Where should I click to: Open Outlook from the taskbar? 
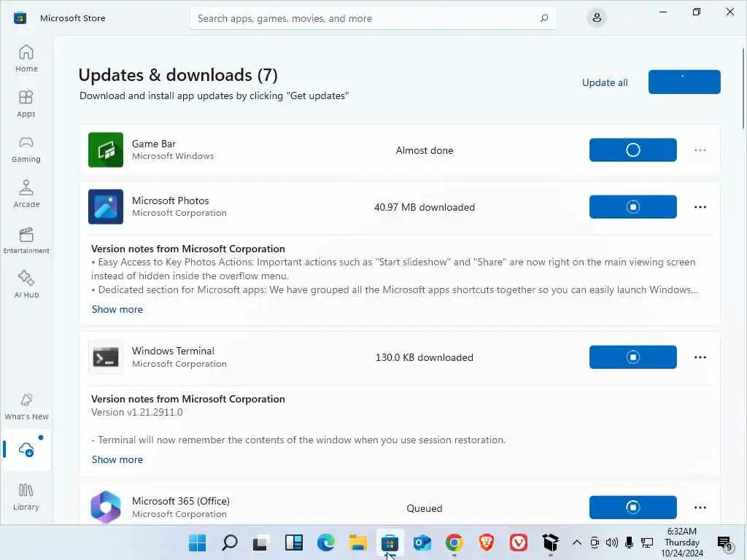tap(422, 542)
